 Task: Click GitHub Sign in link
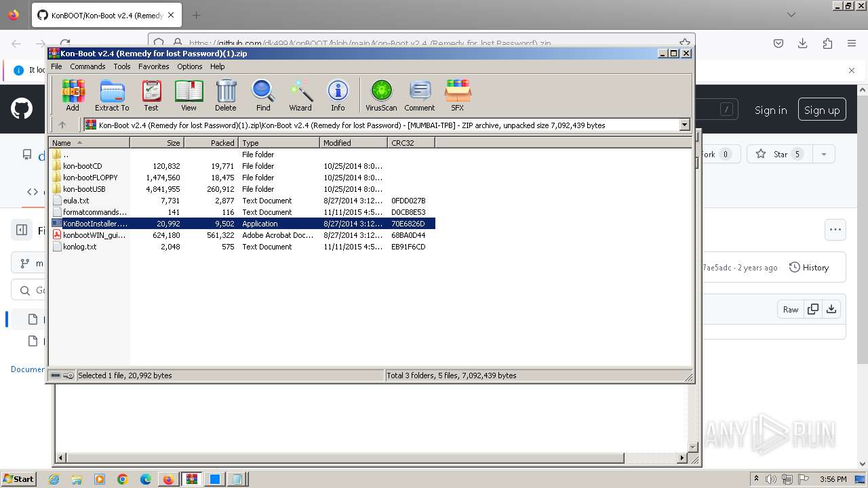(x=771, y=110)
